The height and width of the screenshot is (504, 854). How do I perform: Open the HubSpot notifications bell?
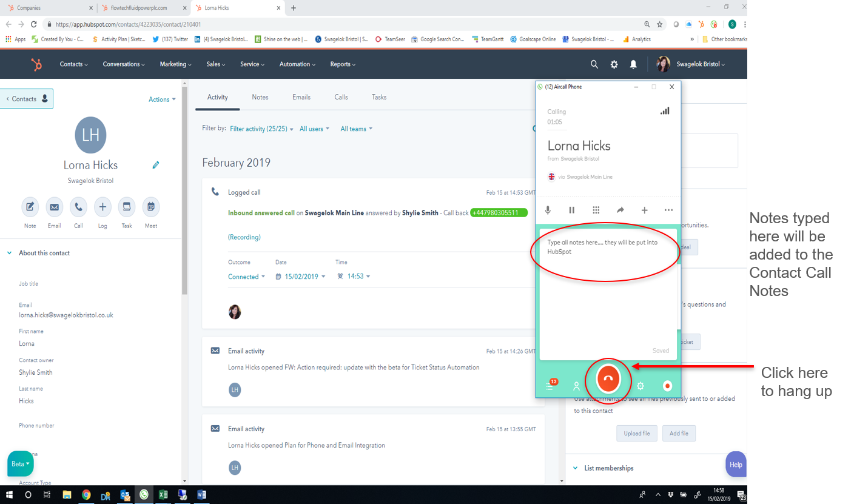pyautogui.click(x=633, y=64)
